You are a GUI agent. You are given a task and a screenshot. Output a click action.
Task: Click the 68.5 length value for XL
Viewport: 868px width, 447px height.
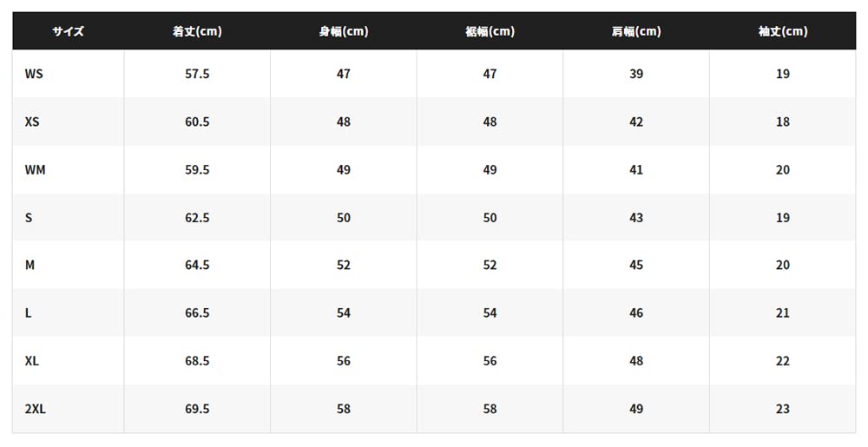tap(197, 360)
